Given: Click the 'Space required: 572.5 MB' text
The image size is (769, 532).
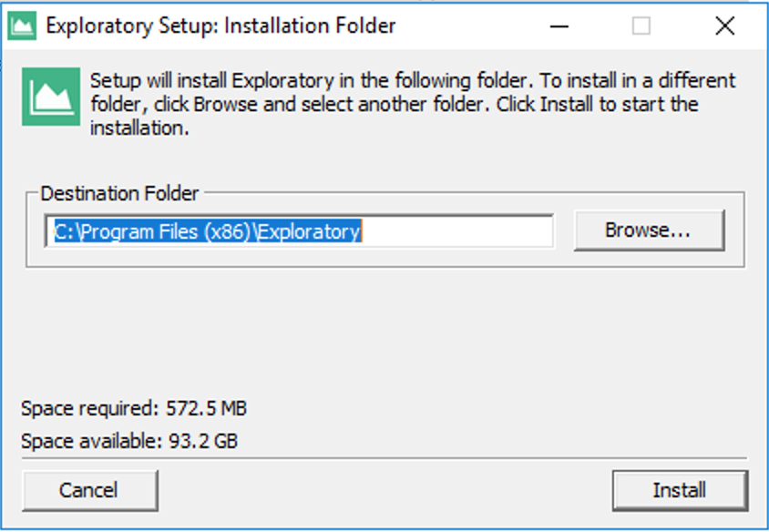Looking at the screenshot, I should tap(134, 408).
